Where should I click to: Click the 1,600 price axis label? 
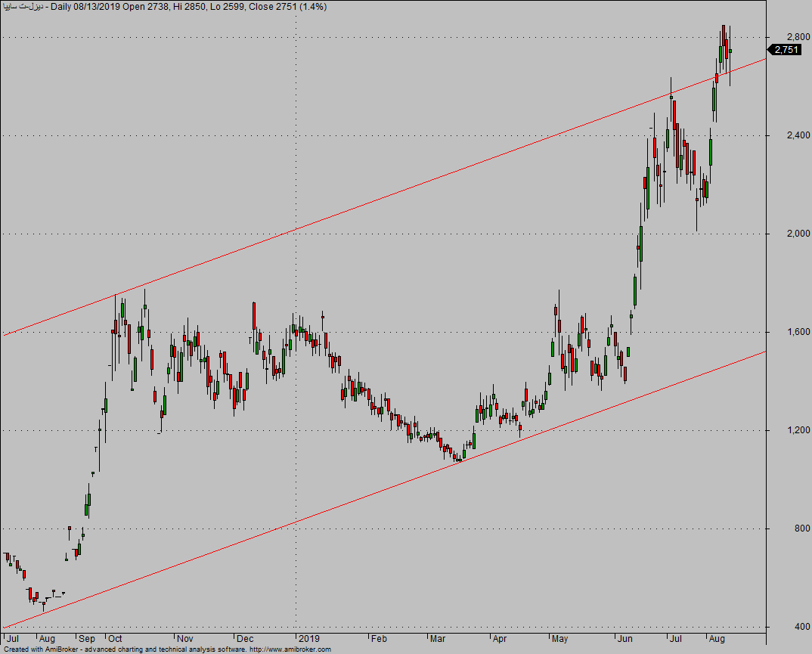[798, 332]
